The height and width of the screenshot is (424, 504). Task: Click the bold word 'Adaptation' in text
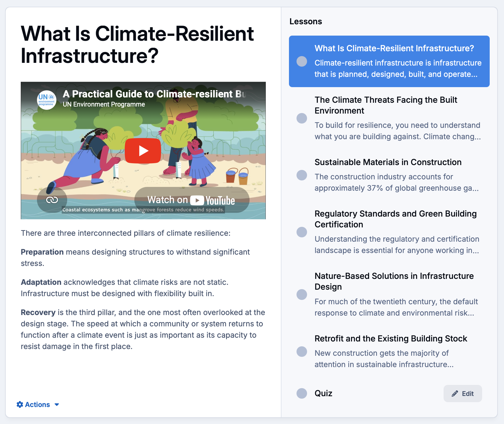[41, 282]
